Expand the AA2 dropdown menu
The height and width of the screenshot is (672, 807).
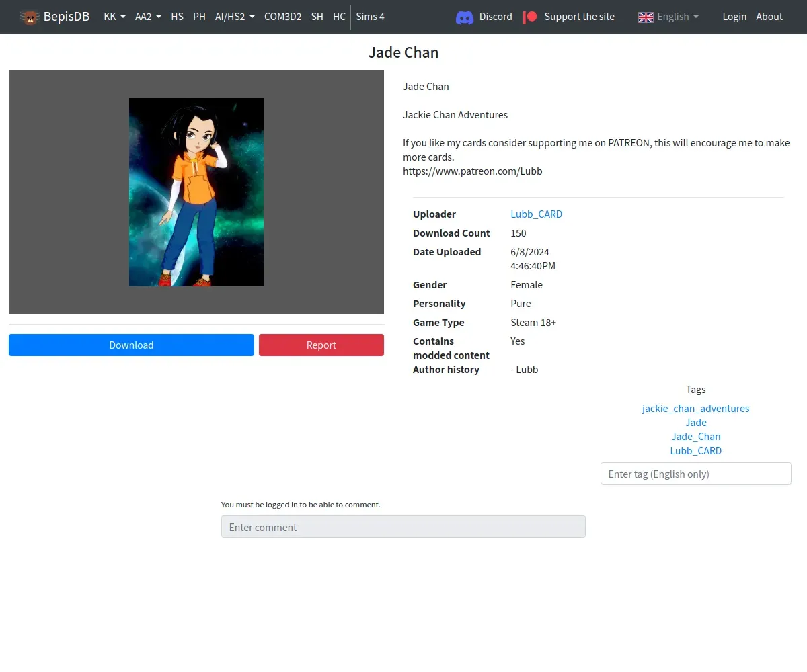[148, 17]
